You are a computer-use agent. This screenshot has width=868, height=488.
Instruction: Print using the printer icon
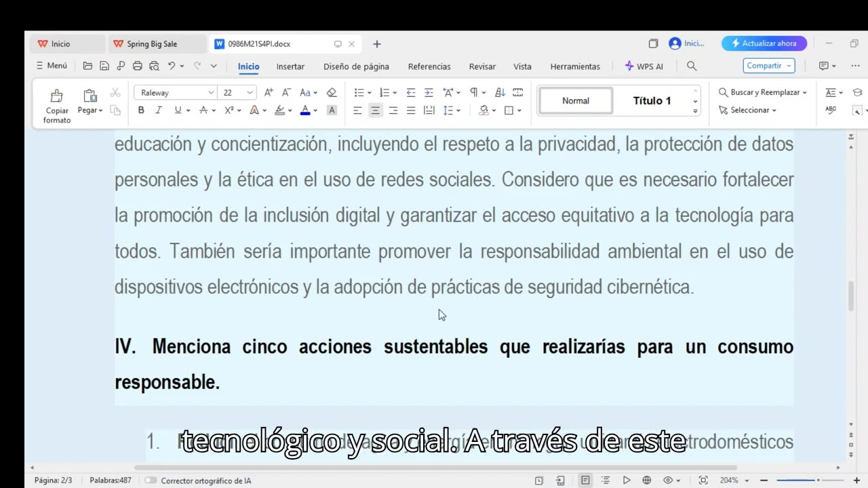138,66
